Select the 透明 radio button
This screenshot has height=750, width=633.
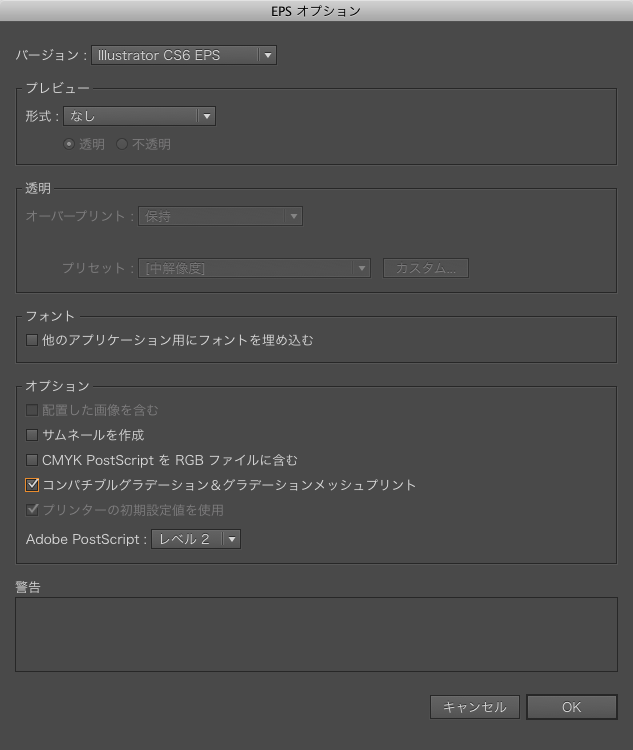coord(69,144)
